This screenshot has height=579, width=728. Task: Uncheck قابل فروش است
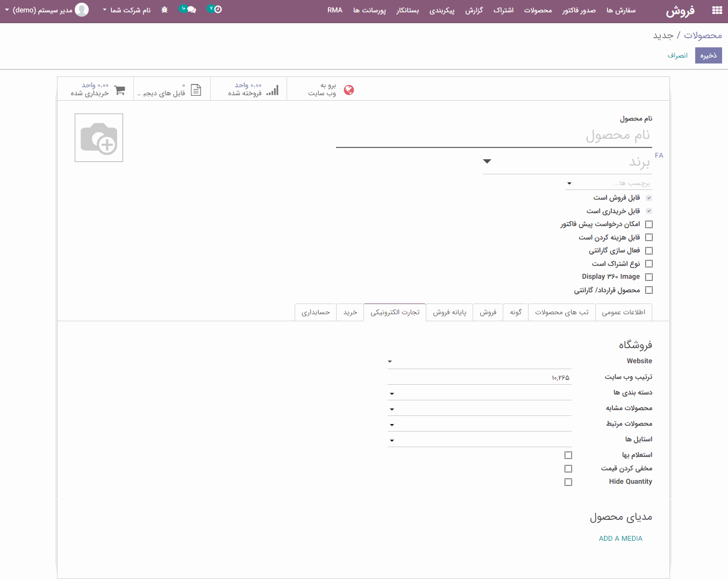(x=648, y=197)
